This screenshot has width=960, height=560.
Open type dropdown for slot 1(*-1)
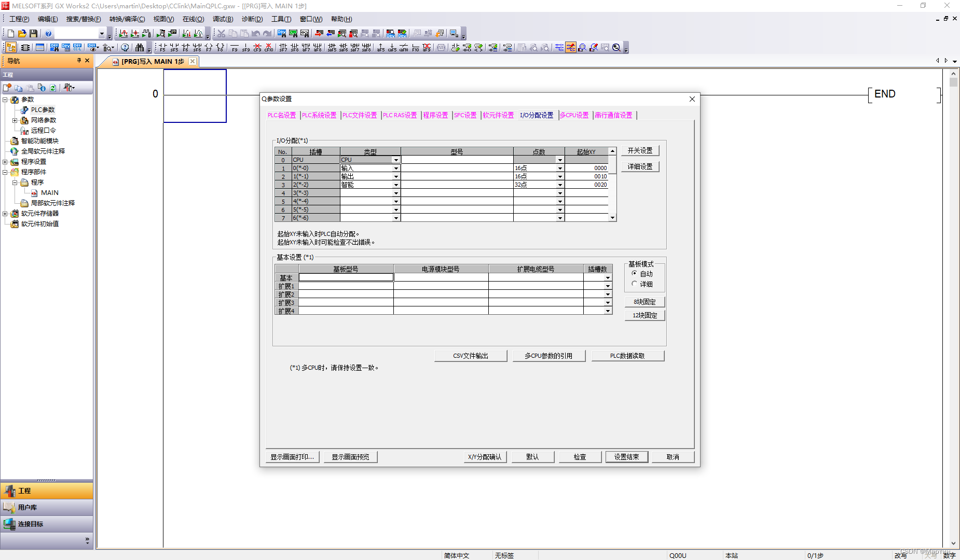[396, 176]
